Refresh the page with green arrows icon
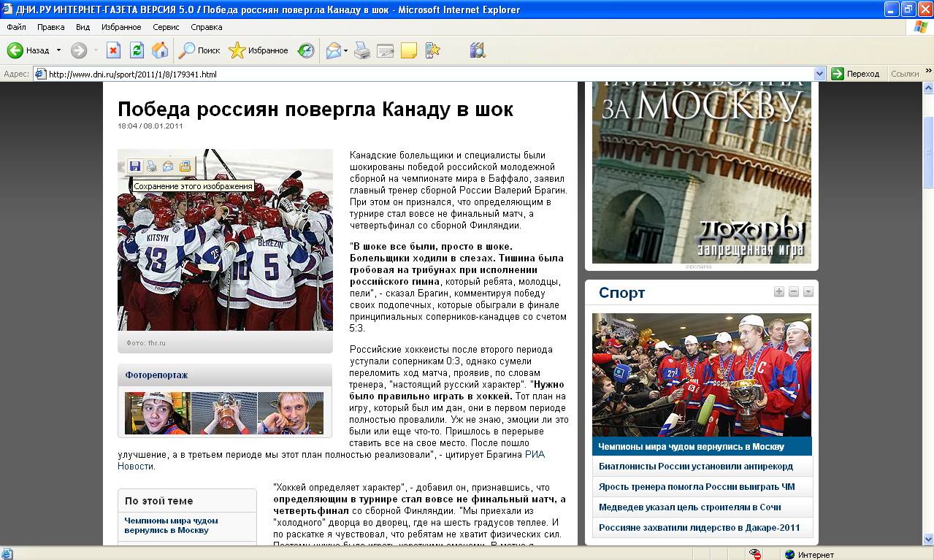934x560 pixels. (137, 50)
